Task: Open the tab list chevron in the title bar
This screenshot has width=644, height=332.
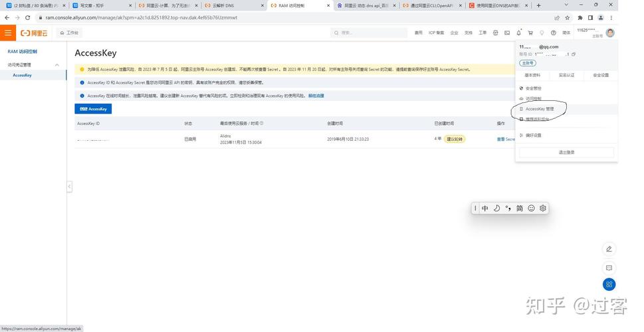Action: pos(566,5)
